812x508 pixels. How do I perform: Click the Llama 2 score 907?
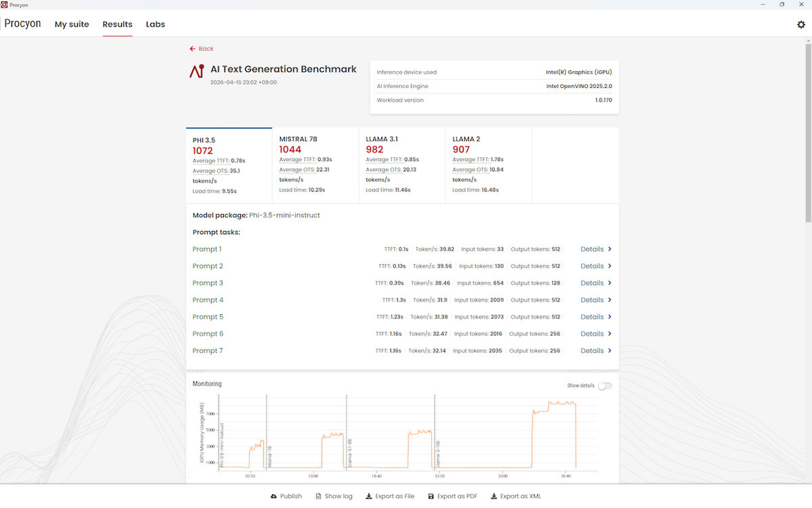click(x=461, y=149)
